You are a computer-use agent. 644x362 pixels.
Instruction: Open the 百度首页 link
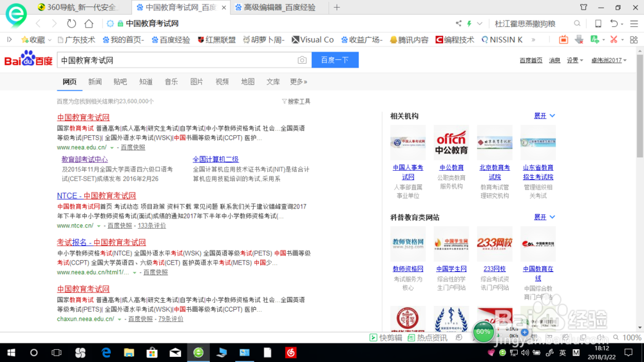click(531, 60)
